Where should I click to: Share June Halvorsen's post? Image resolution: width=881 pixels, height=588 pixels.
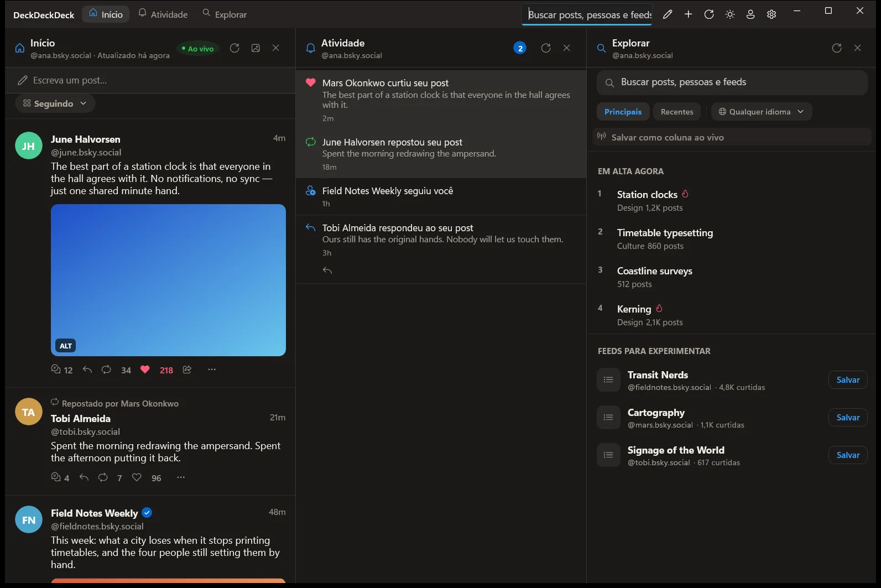point(187,370)
